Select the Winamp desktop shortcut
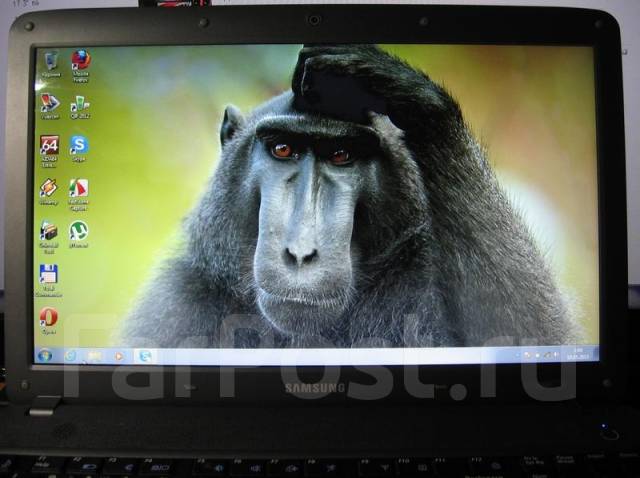The width and height of the screenshot is (640, 478). tap(48, 189)
